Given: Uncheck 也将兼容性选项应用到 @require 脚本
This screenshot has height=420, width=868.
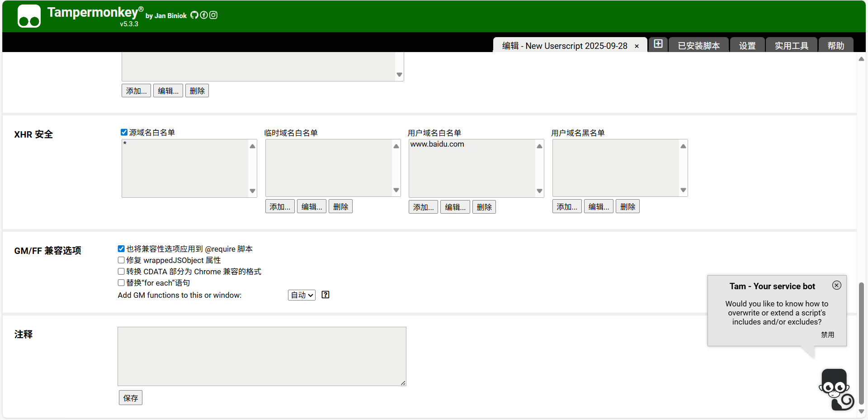Looking at the screenshot, I should [x=121, y=248].
